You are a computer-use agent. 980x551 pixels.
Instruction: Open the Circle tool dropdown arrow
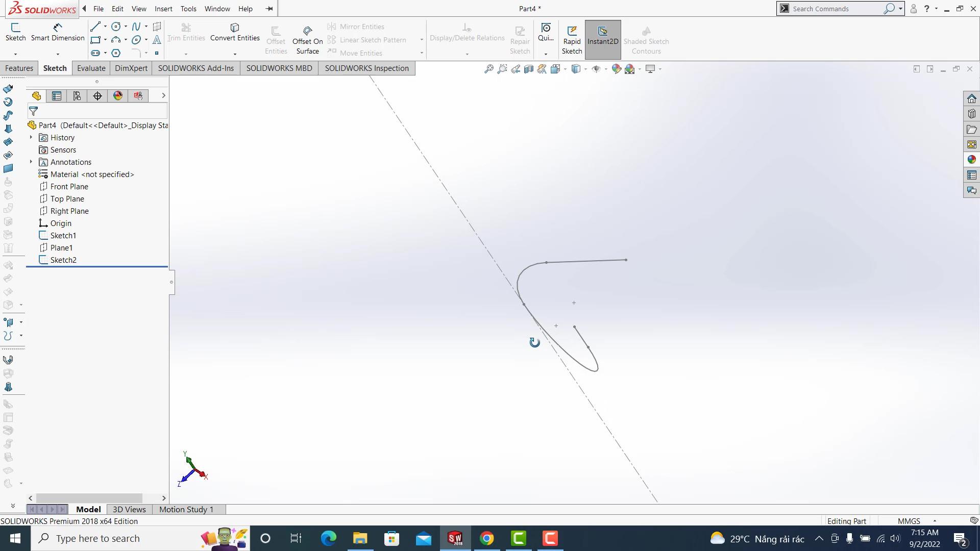(126, 27)
